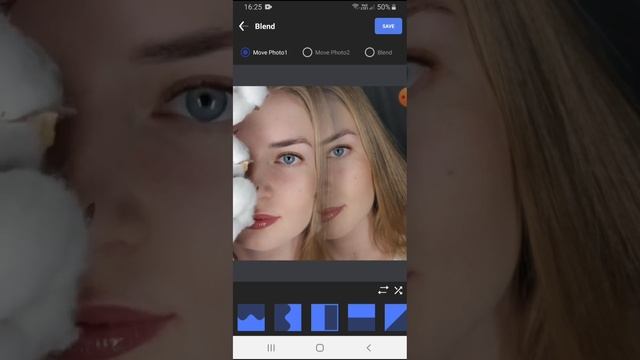The height and width of the screenshot is (360, 640).
Task: Tap the orange floating icon on the photo
Action: [x=403, y=98]
